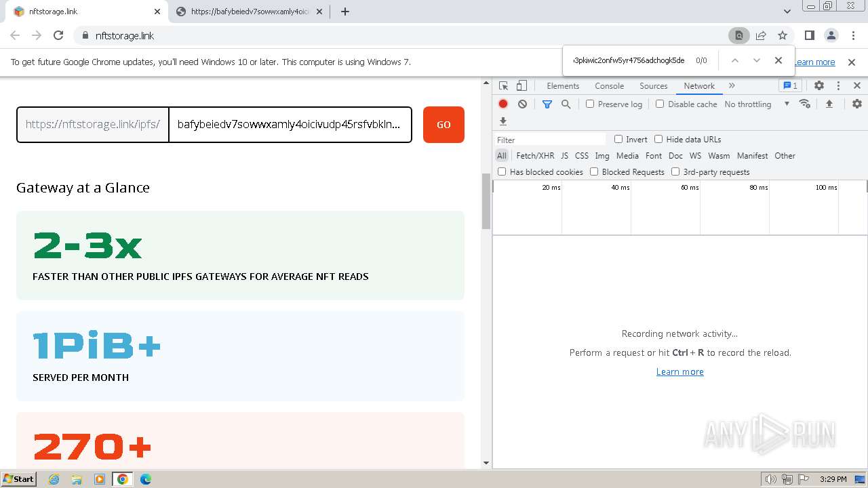Screen dimensions: 868x488
Task: Go to next find result
Action: pos(757,60)
